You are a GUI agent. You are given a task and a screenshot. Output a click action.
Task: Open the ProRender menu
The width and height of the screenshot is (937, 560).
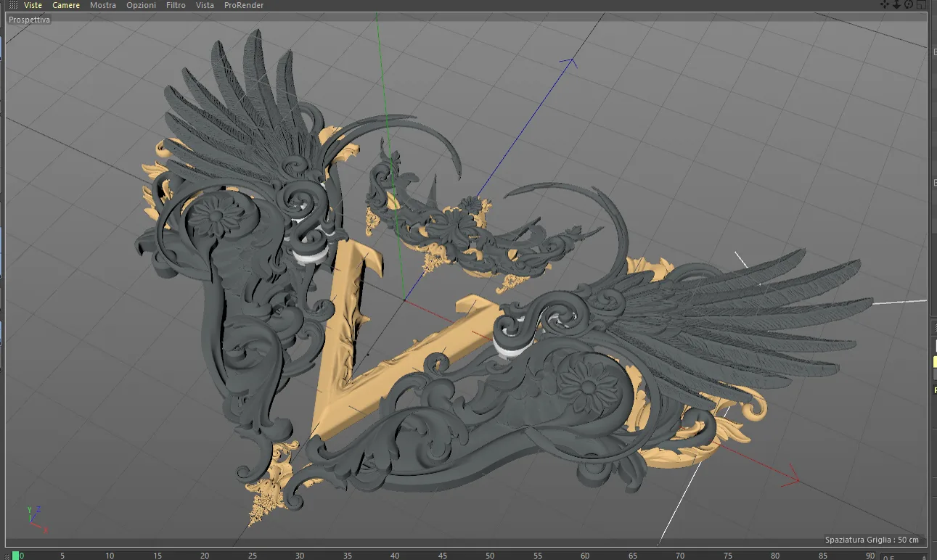(x=244, y=5)
